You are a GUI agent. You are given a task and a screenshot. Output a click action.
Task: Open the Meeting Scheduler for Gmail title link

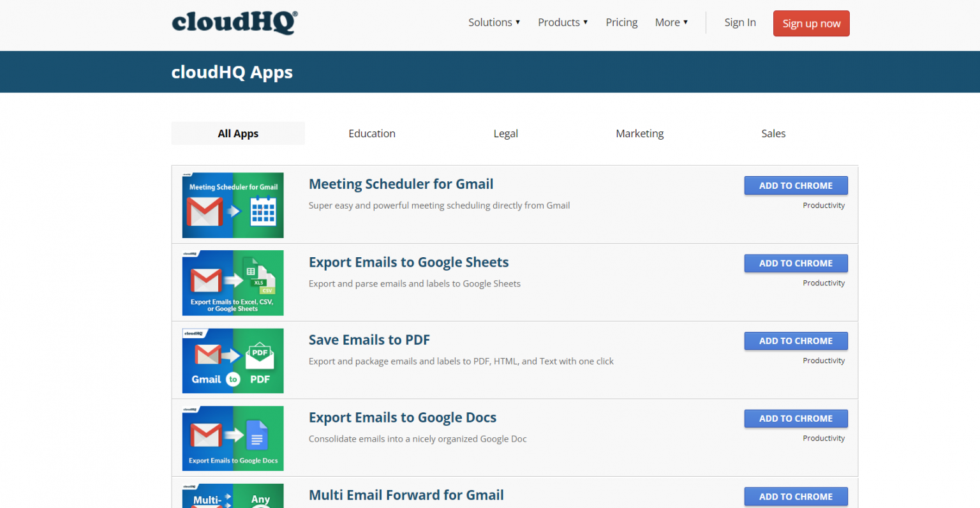point(401,184)
